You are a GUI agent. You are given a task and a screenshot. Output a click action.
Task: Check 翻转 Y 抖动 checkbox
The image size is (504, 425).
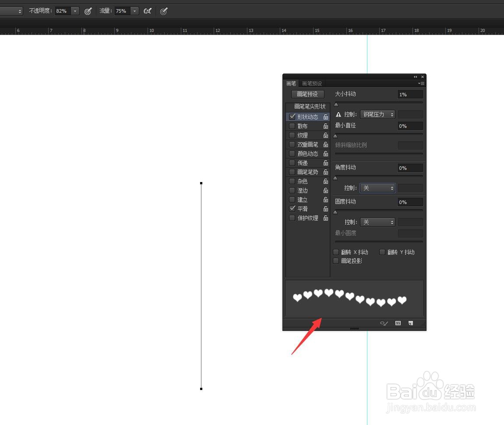click(382, 252)
